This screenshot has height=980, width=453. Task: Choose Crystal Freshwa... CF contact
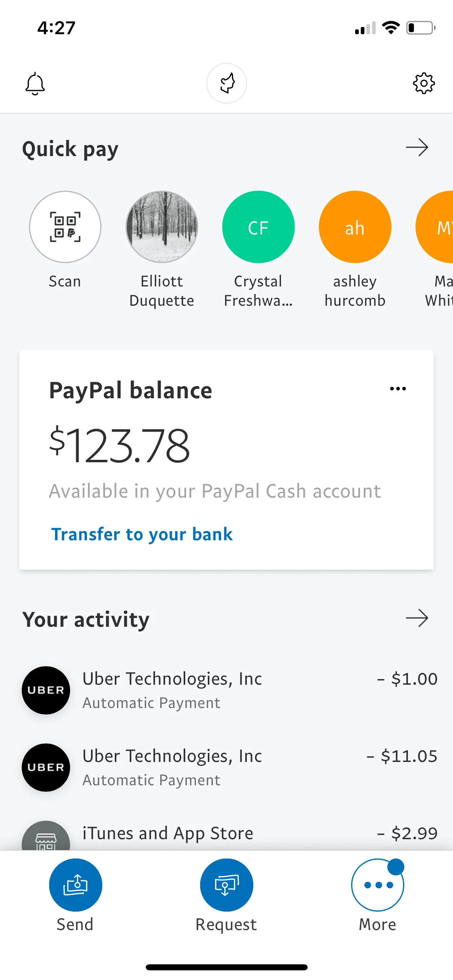tap(259, 227)
